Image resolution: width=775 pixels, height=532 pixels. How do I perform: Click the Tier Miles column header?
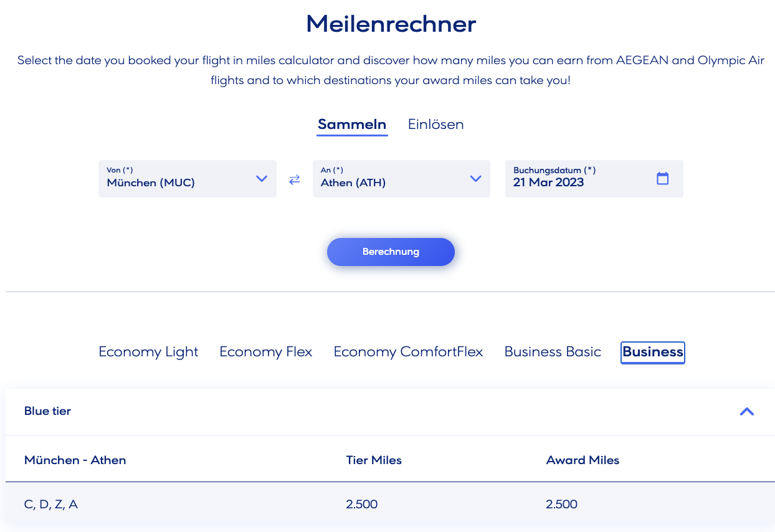374,460
